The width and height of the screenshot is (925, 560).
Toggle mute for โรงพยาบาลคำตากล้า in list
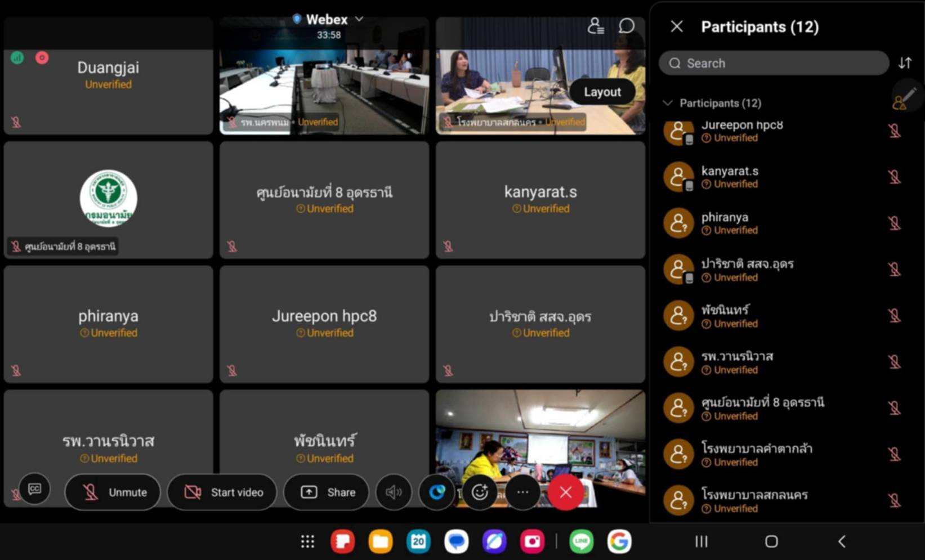click(894, 454)
